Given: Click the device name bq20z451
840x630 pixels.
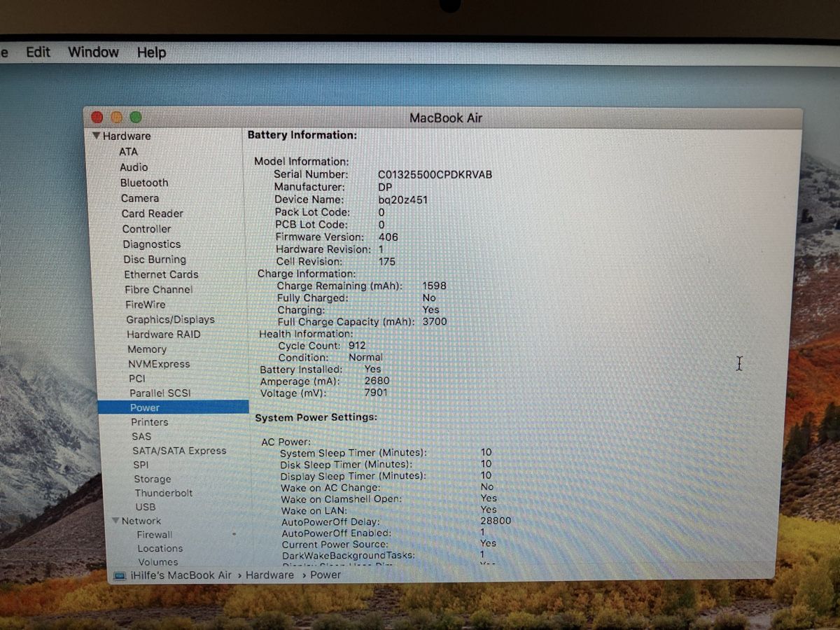Looking at the screenshot, I should pyautogui.click(x=402, y=199).
